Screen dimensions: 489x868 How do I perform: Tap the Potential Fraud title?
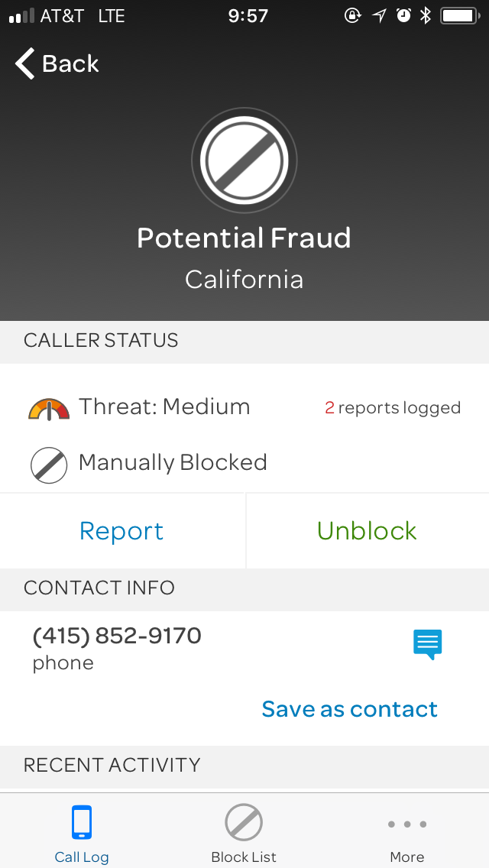(x=244, y=238)
